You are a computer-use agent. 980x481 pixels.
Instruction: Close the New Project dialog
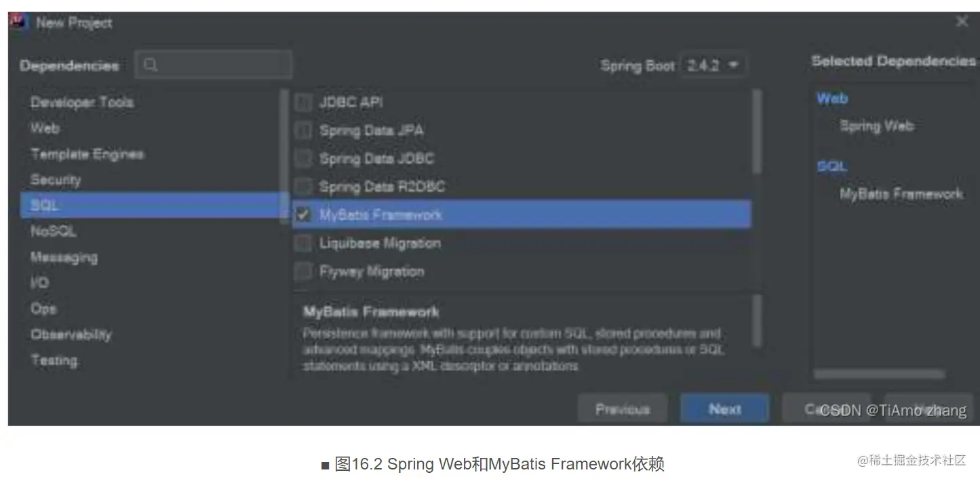(962, 22)
